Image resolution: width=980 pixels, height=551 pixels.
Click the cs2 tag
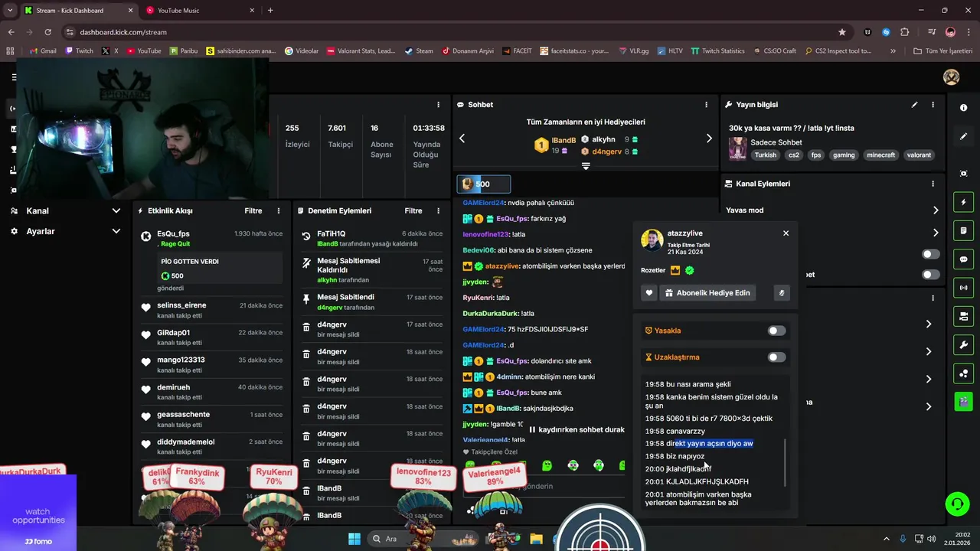click(794, 155)
